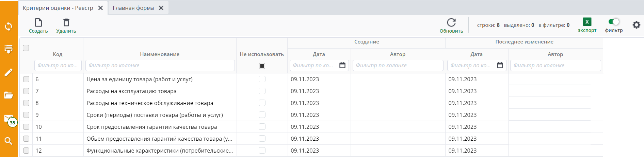Refresh the table with Обновить
The image size is (644, 157).
[451, 23]
